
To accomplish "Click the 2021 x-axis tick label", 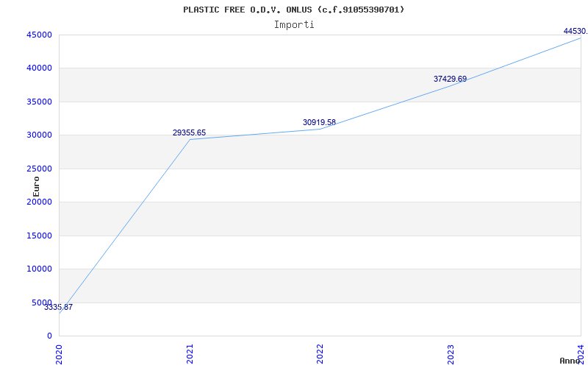I will point(190,353).
